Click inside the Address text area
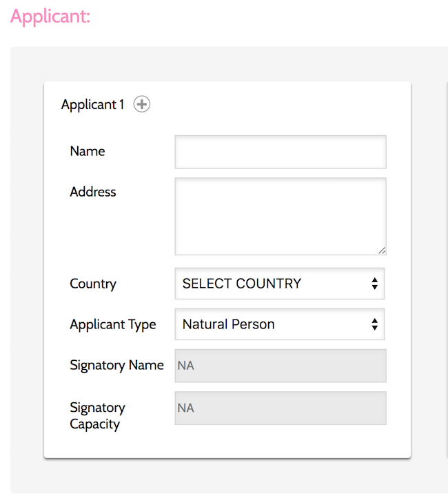This screenshot has width=448, height=503. click(x=281, y=217)
